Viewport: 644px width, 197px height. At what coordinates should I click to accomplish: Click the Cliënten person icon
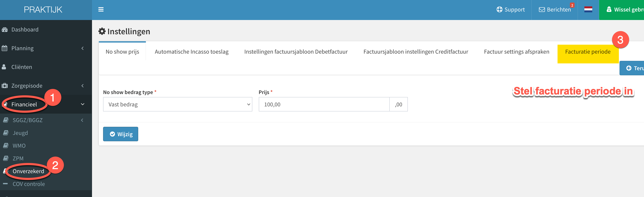4,67
